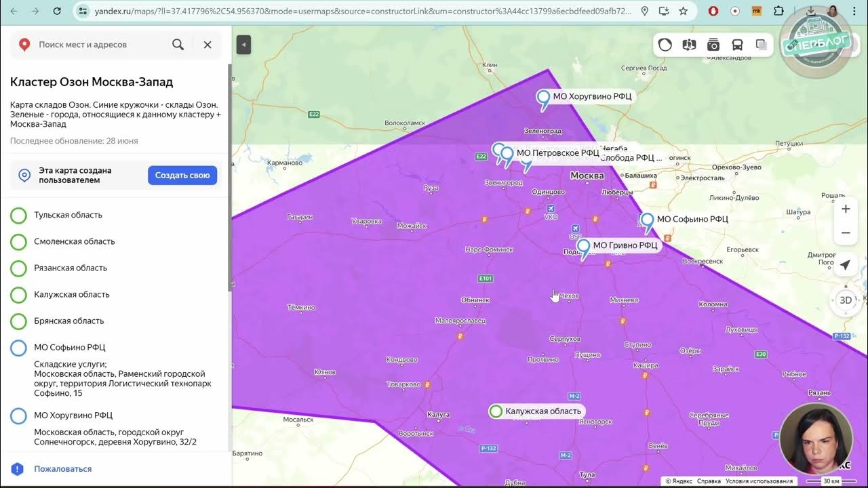
Task: Click the Калуга city label
Action: 439,415
